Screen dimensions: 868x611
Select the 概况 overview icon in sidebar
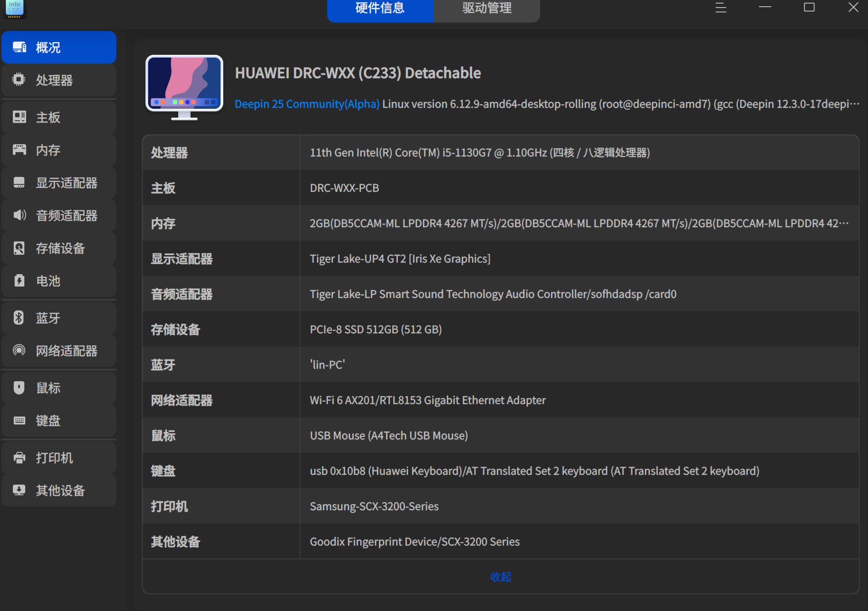point(19,47)
